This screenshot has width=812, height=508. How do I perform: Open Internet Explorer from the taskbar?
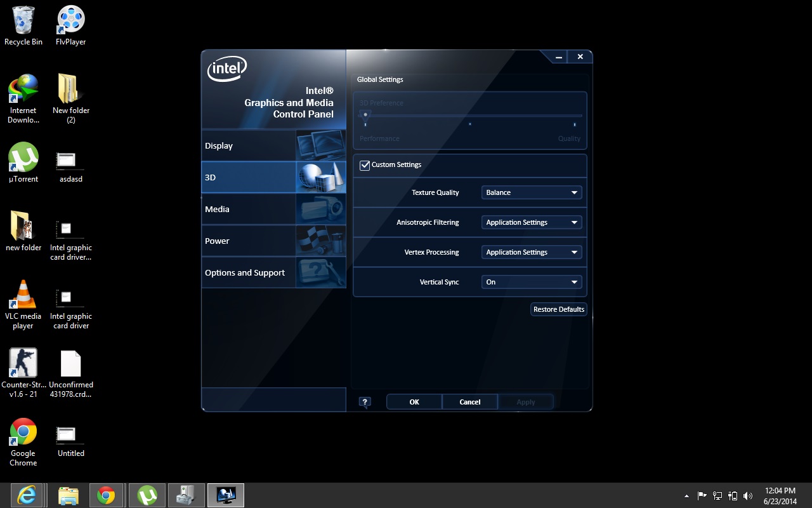27,495
